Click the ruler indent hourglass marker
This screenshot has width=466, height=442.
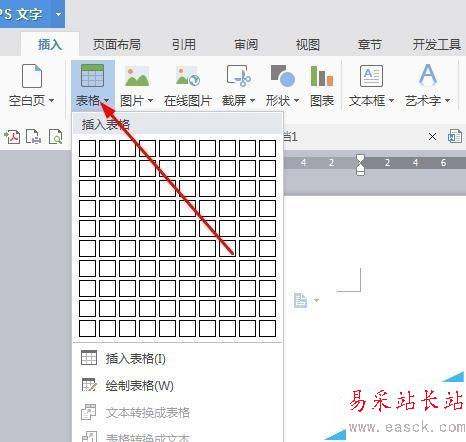click(x=360, y=165)
